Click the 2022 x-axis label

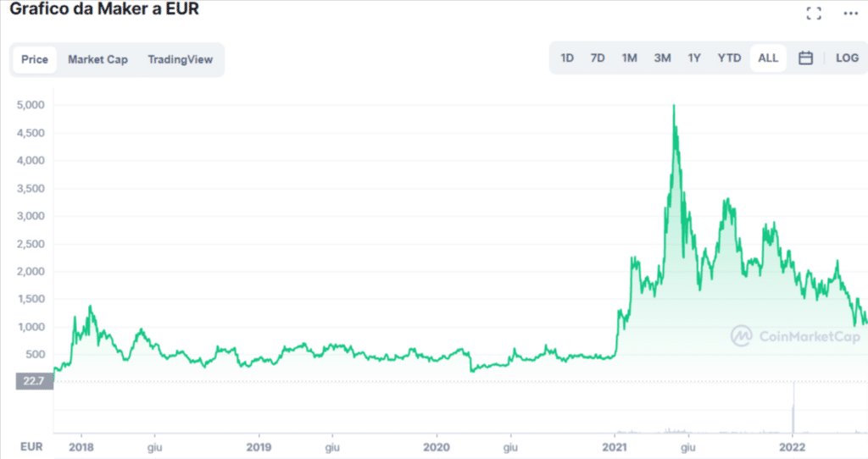(x=793, y=447)
